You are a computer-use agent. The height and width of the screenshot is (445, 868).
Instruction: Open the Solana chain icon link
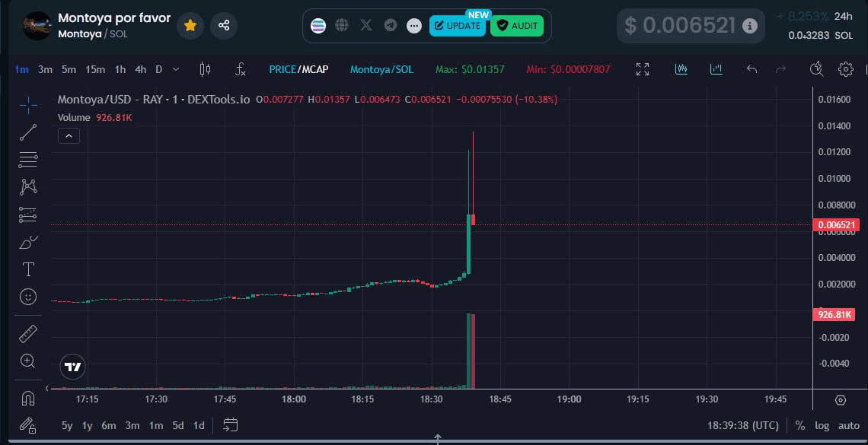(x=318, y=25)
